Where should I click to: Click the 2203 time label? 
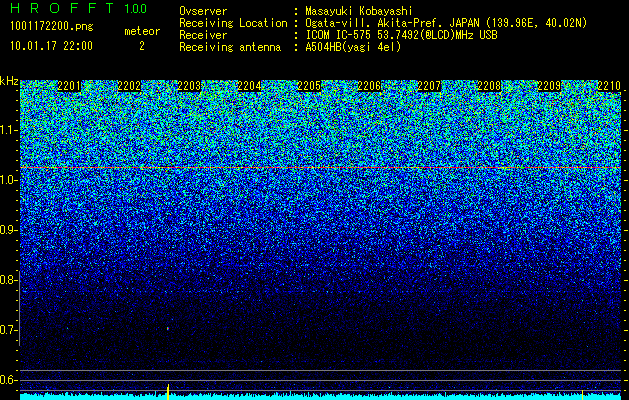pos(189,86)
